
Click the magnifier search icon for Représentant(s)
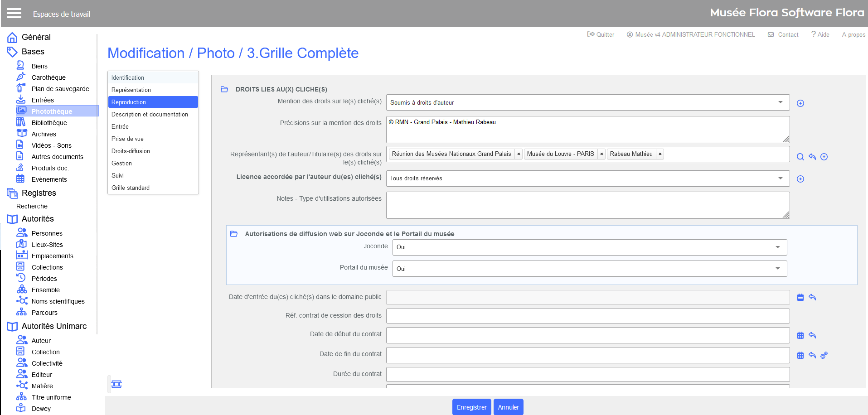(800, 157)
